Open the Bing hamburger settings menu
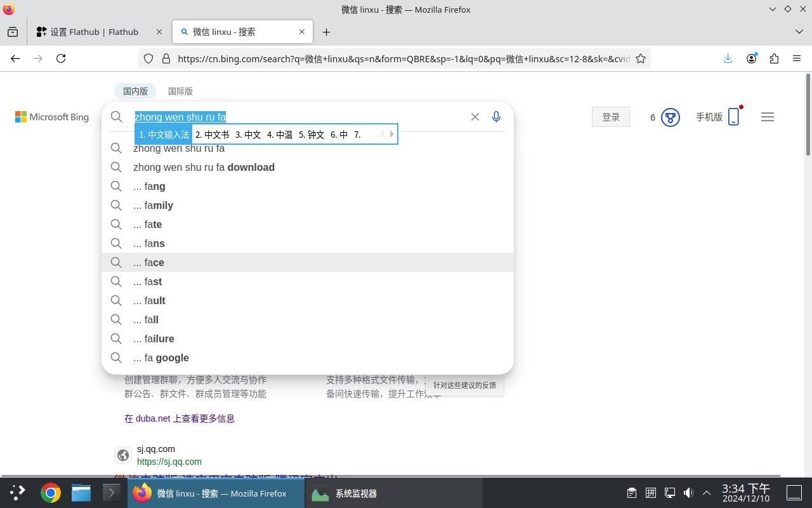This screenshot has height=508, width=812. coord(768,117)
